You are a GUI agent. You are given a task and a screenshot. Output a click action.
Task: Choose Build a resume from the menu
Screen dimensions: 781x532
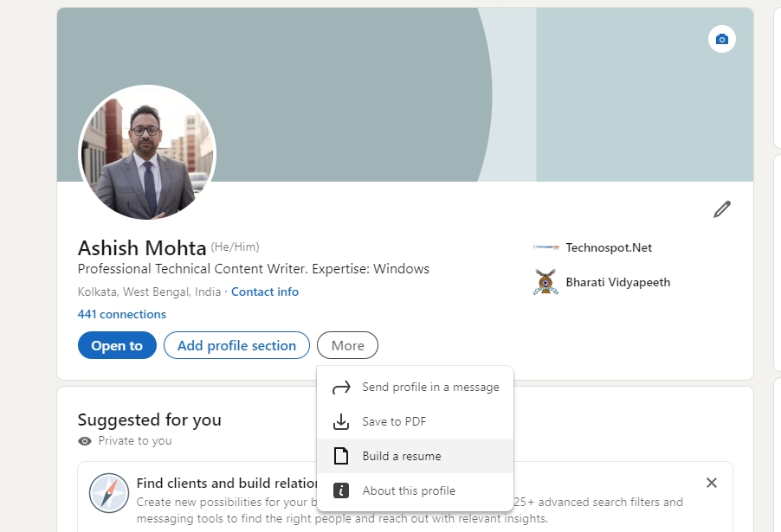403,456
